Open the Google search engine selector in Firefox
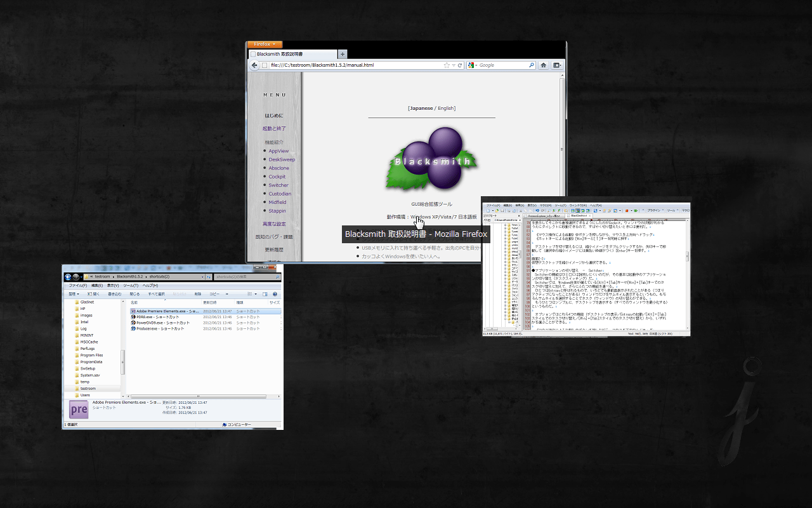812x508 pixels. [x=472, y=65]
